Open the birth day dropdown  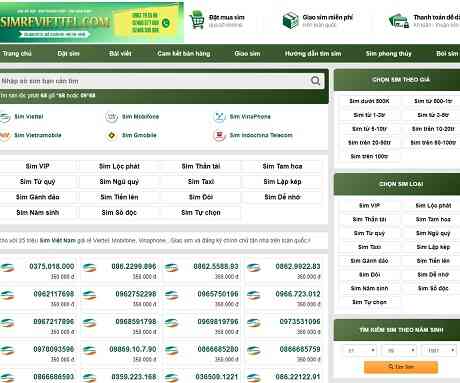click(x=360, y=350)
